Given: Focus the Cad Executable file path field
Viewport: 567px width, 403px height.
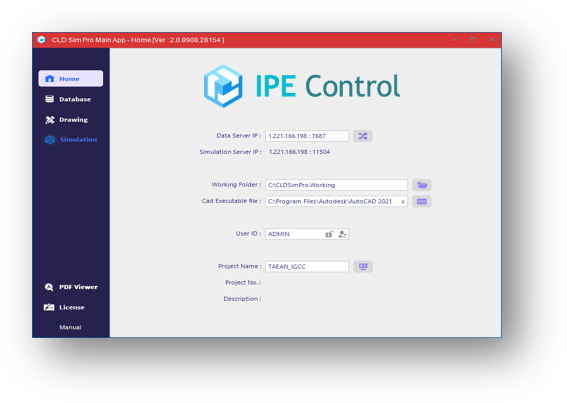Looking at the screenshot, I should tap(336, 202).
